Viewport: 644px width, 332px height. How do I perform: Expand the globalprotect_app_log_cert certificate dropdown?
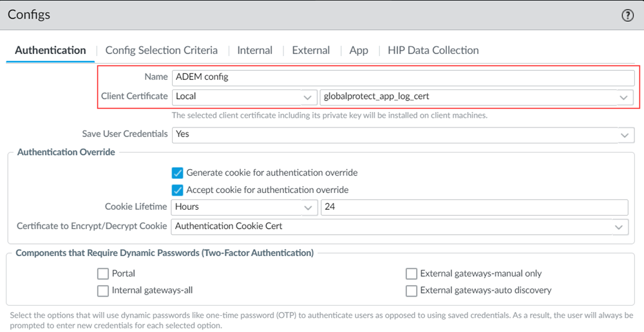[x=476, y=97]
